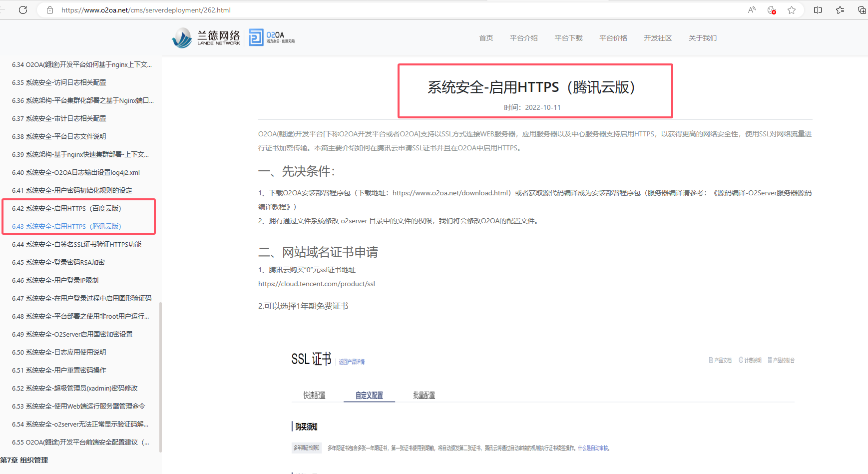This screenshot has height=474, width=868.
Task: Click the article title 系统安全-启用HTTPS（腾讯云版）
Action: click(531, 87)
